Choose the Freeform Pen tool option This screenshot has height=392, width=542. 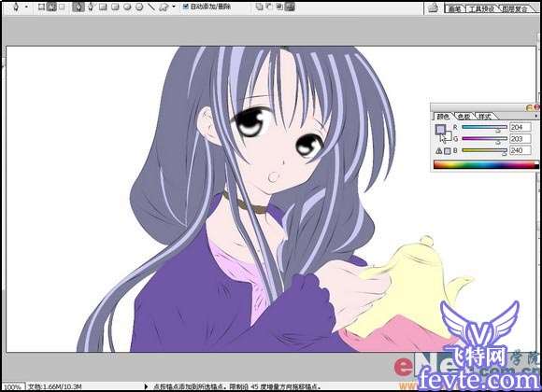91,7
